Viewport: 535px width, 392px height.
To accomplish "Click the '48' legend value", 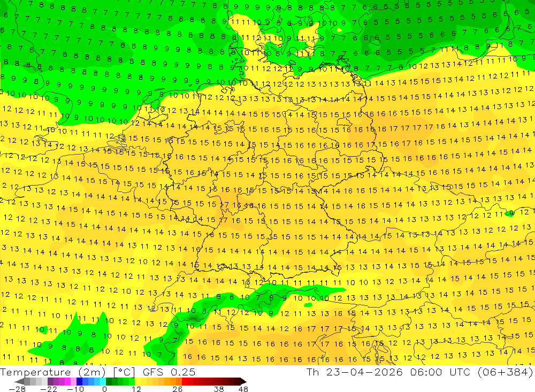I will [x=243, y=389].
